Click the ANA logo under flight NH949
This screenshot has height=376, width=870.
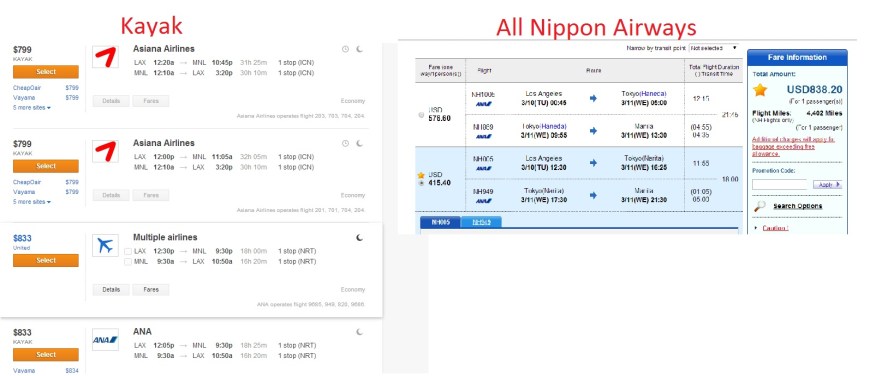tap(483, 201)
